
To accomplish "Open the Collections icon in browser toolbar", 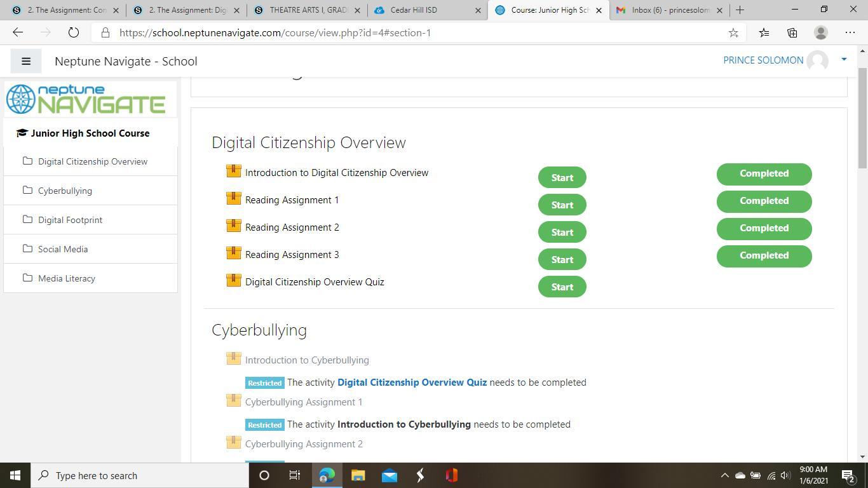I will [792, 32].
